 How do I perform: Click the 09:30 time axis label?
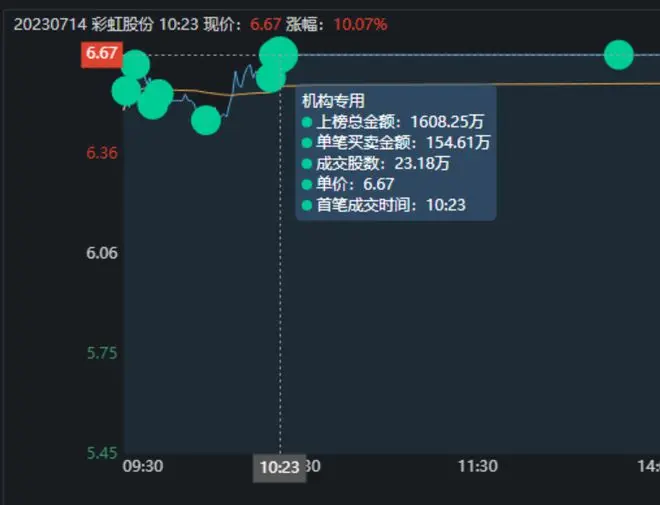pyautogui.click(x=142, y=467)
